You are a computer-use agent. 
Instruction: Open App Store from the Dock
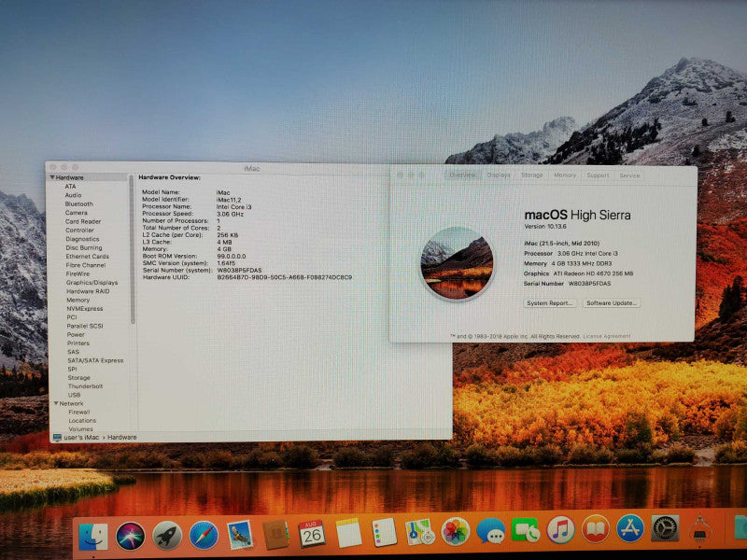(x=630, y=528)
